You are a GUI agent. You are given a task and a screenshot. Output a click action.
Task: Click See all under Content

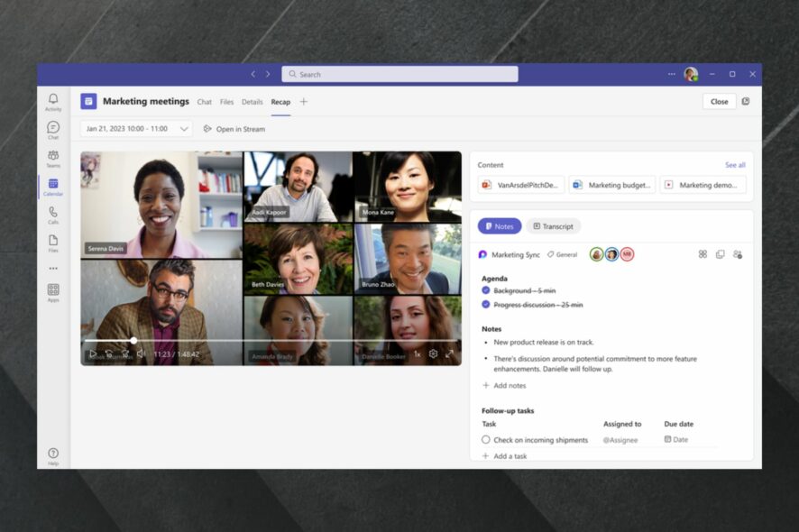(734, 165)
